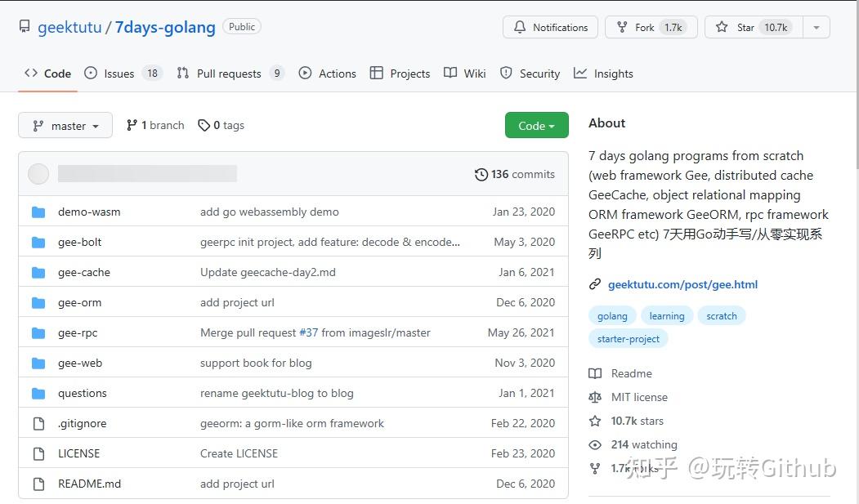
Task: Open the green Code dropdown
Action: click(x=536, y=126)
